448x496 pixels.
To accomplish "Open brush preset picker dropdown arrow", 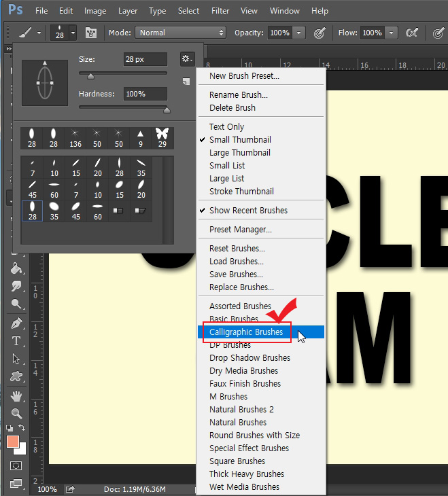I will pyautogui.click(x=73, y=33).
